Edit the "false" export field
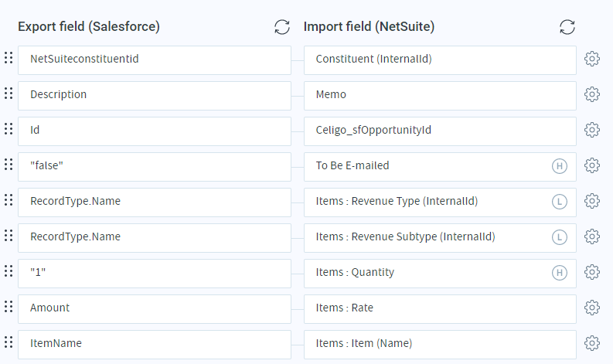The image size is (613, 364). click(155, 167)
